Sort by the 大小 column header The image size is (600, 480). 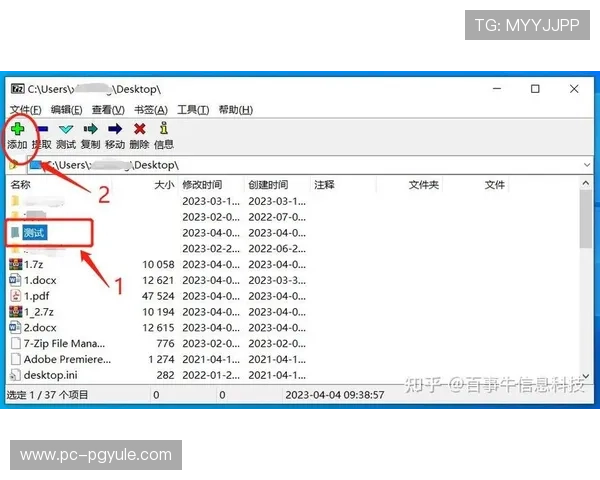point(164,185)
